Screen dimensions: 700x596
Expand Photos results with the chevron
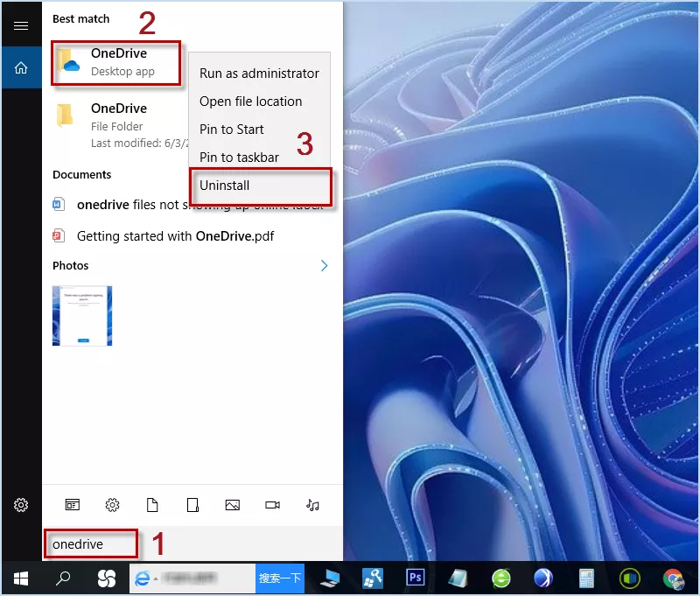(x=324, y=266)
